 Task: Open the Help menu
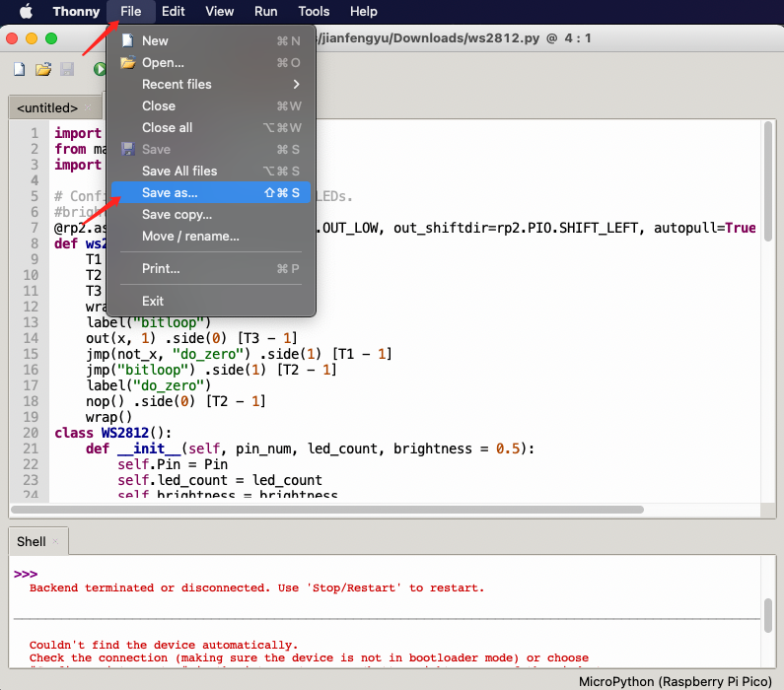(x=364, y=11)
